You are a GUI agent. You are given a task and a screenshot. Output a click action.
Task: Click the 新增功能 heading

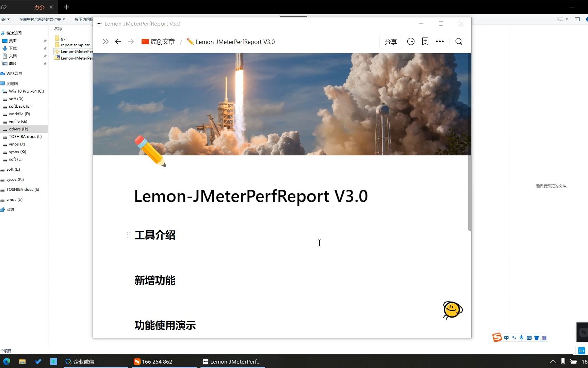click(x=155, y=280)
